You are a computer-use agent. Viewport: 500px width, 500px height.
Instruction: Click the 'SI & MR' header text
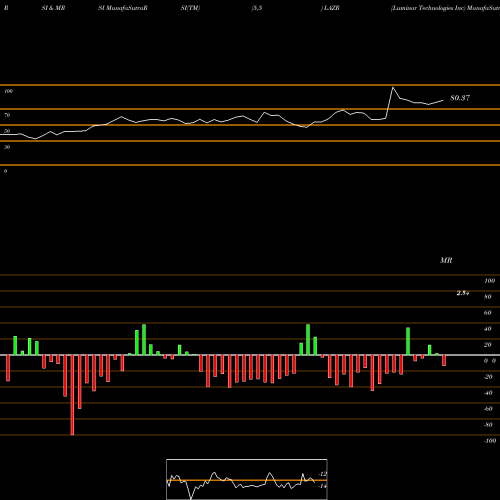(53, 8)
